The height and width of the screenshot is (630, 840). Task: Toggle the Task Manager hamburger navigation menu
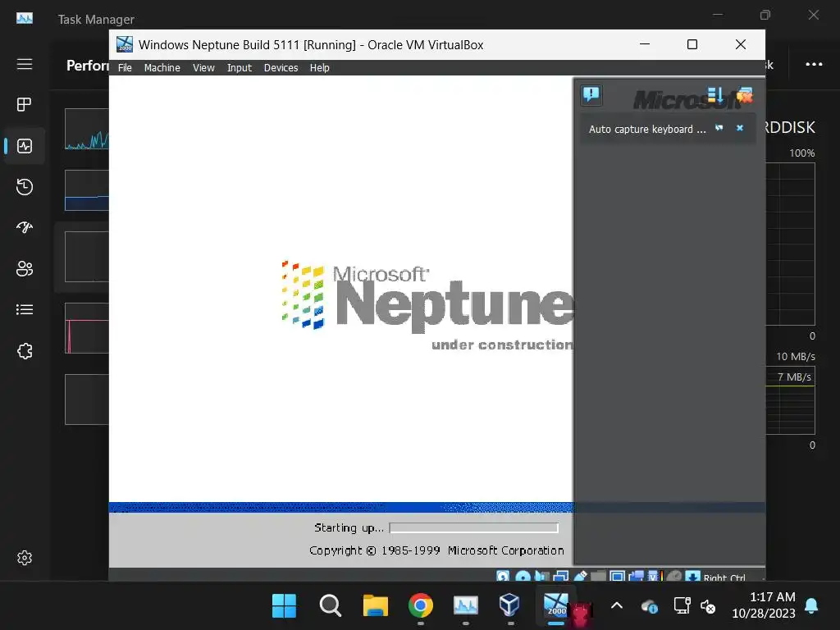pyautogui.click(x=25, y=64)
